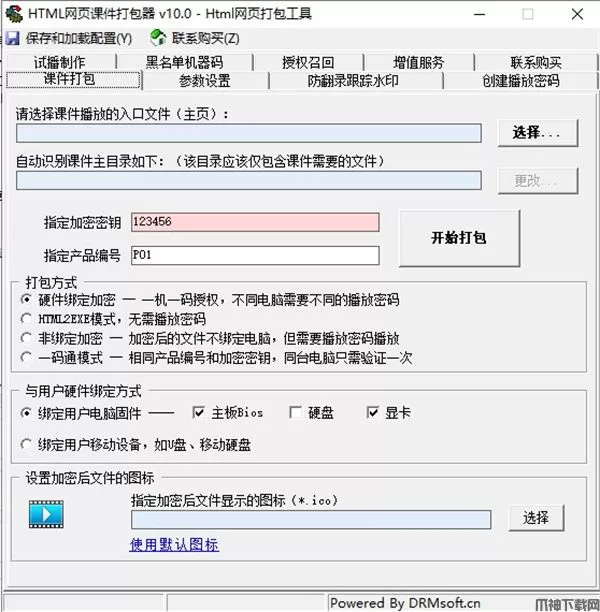Select the 黑名单机器码 tab
The width and height of the screenshot is (600, 612).
click(184, 62)
